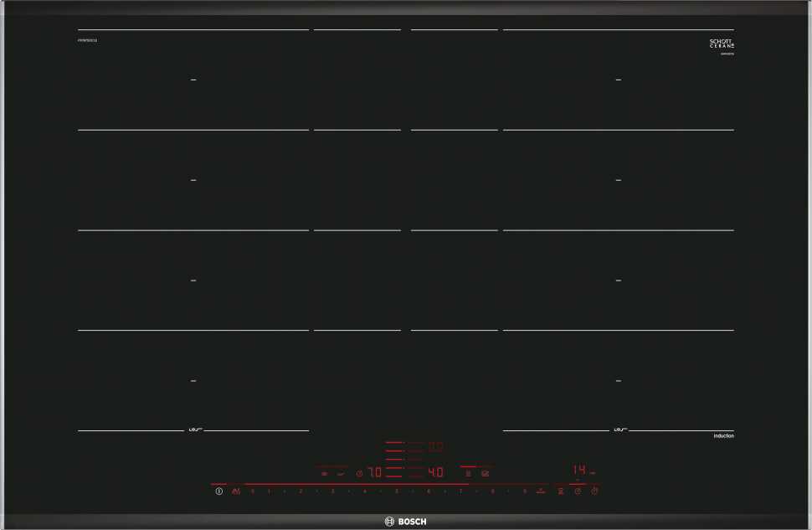Select the zone showing 4.0
Viewport: 812px width, 530px height.
coord(435,473)
